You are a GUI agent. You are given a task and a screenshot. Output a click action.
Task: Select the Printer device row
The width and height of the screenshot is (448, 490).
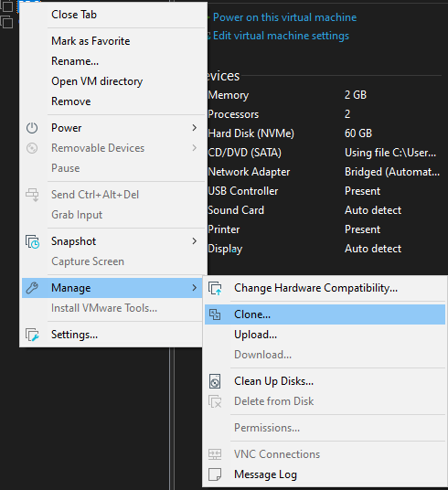tap(325, 229)
